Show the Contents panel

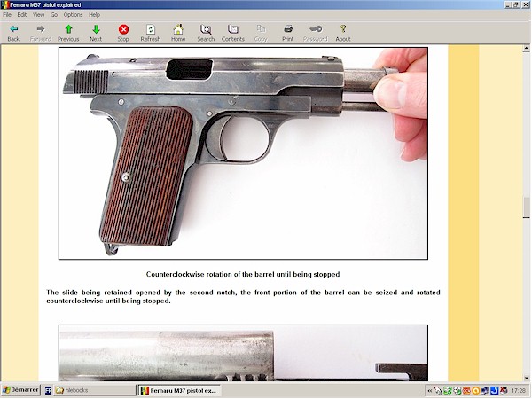(233, 34)
